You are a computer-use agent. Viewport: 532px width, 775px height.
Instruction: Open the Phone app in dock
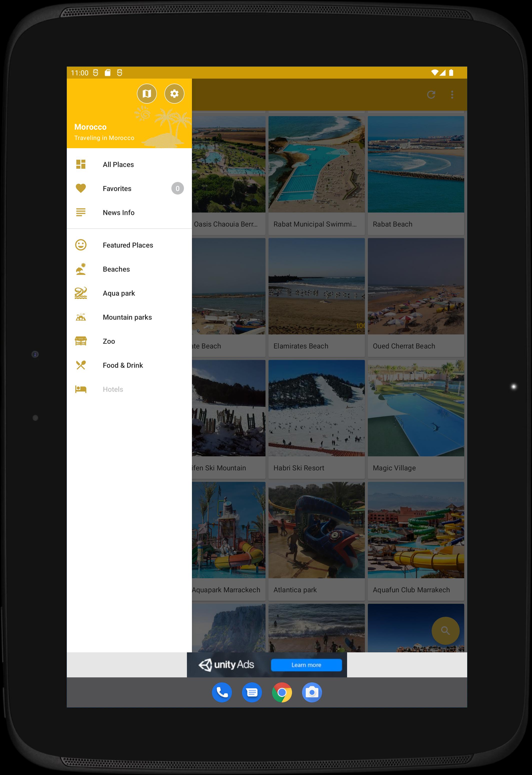point(222,692)
